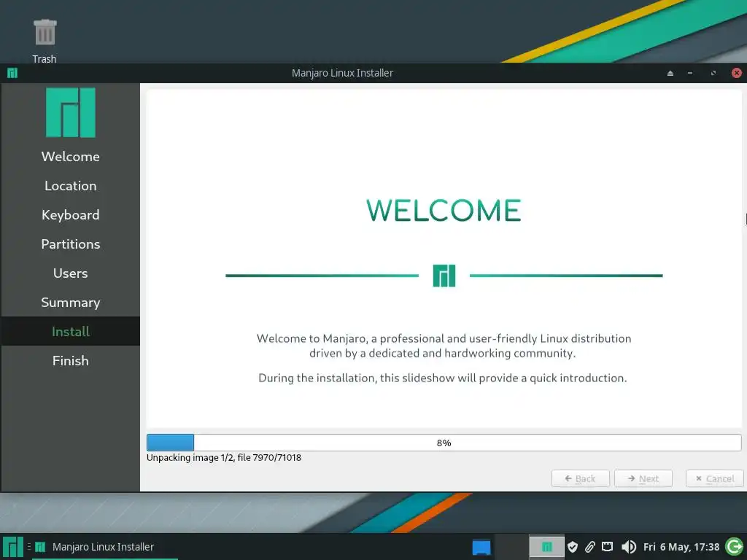Open the Manjaro start menu in the taskbar
Viewport: 747px width, 560px height.
point(13,547)
